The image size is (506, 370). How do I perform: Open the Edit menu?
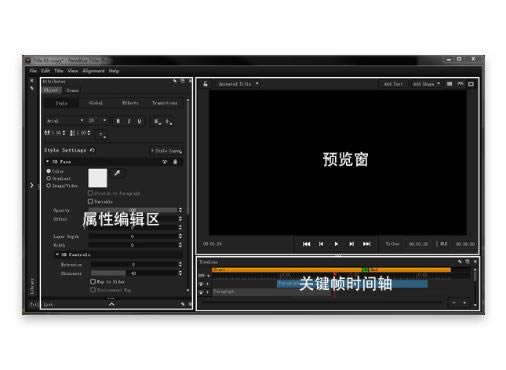45,71
